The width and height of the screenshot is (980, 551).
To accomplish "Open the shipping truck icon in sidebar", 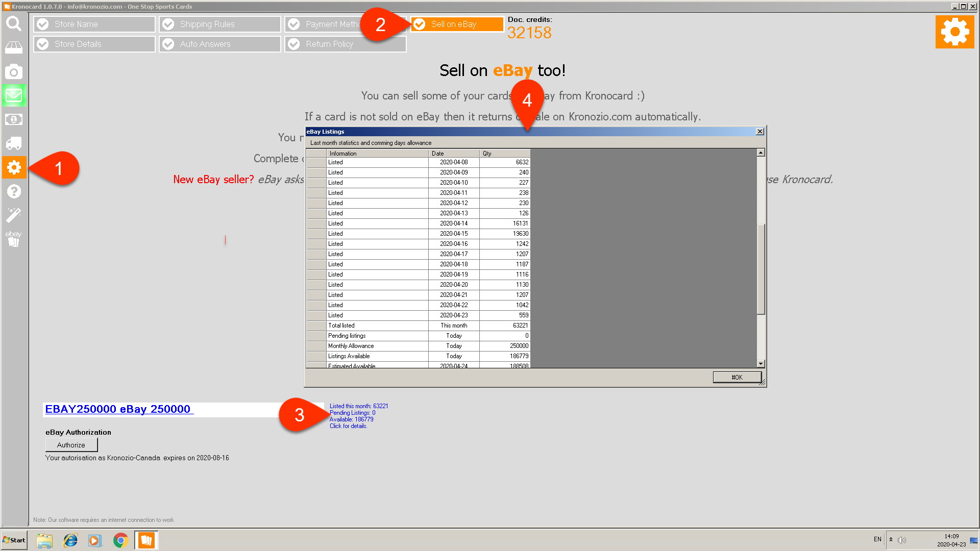I will [14, 143].
